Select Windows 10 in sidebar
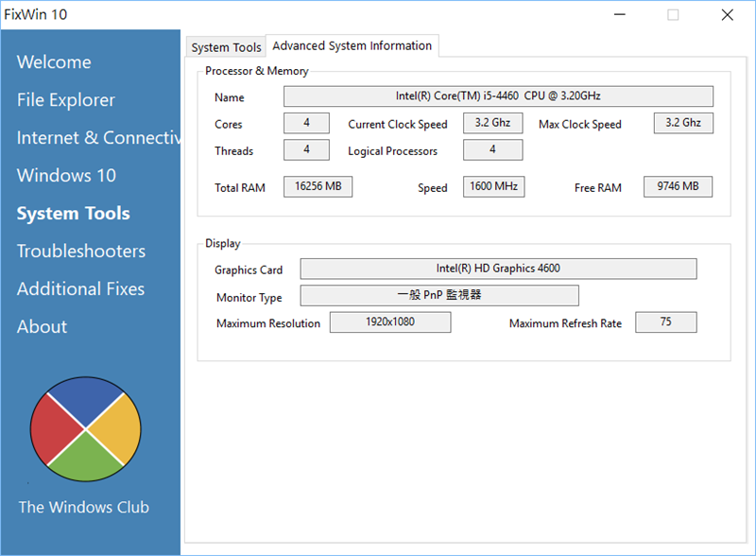The image size is (756, 556). (x=66, y=176)
